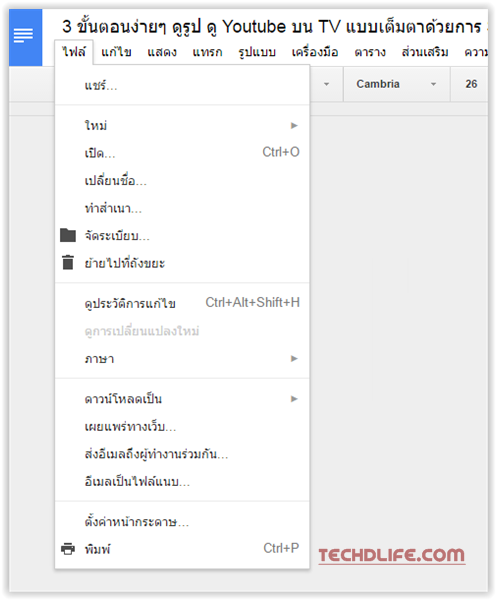Expand the ใหม่ submenu arrow
Image resolution: width=496 pixels, height=600 pixels.
294,126
